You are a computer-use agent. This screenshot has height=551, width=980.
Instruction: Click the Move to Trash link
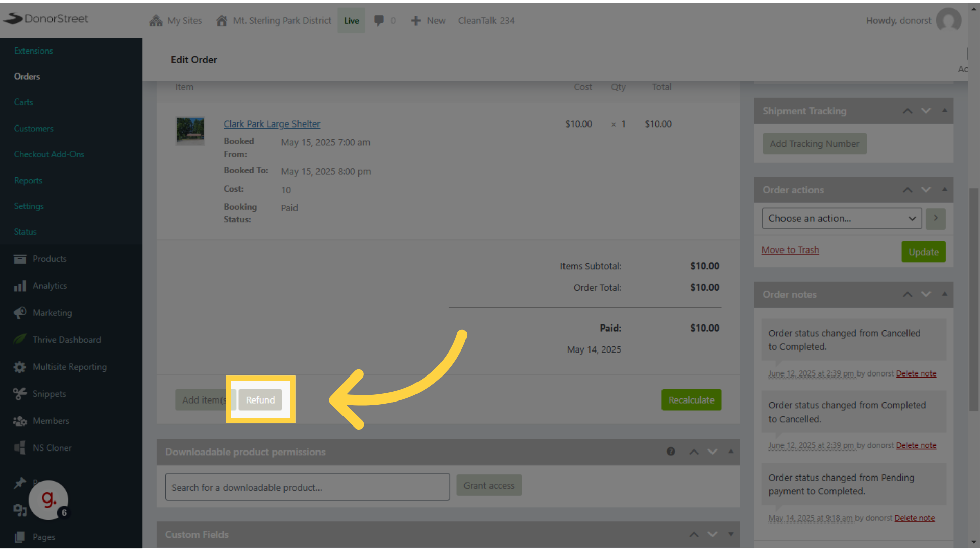click(790, 250)
